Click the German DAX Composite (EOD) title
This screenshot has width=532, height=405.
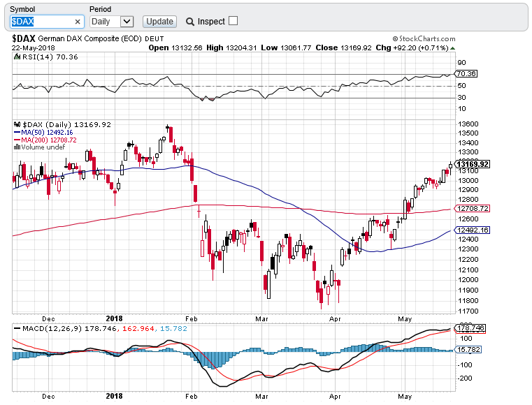click(x=90, y=38)
